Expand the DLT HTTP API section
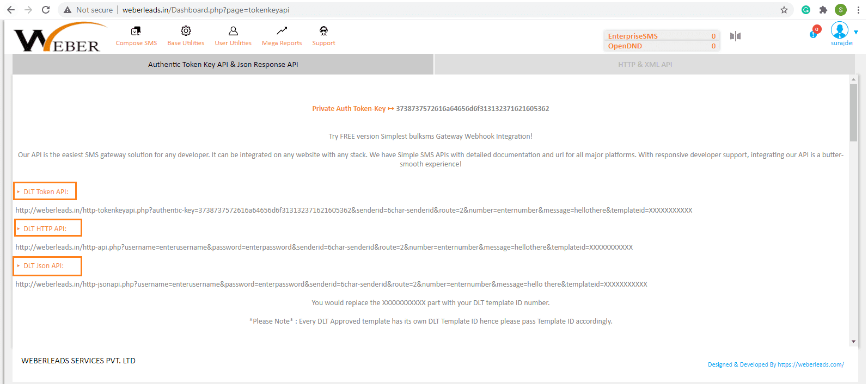868x384 pixels. tap(48, 228)
